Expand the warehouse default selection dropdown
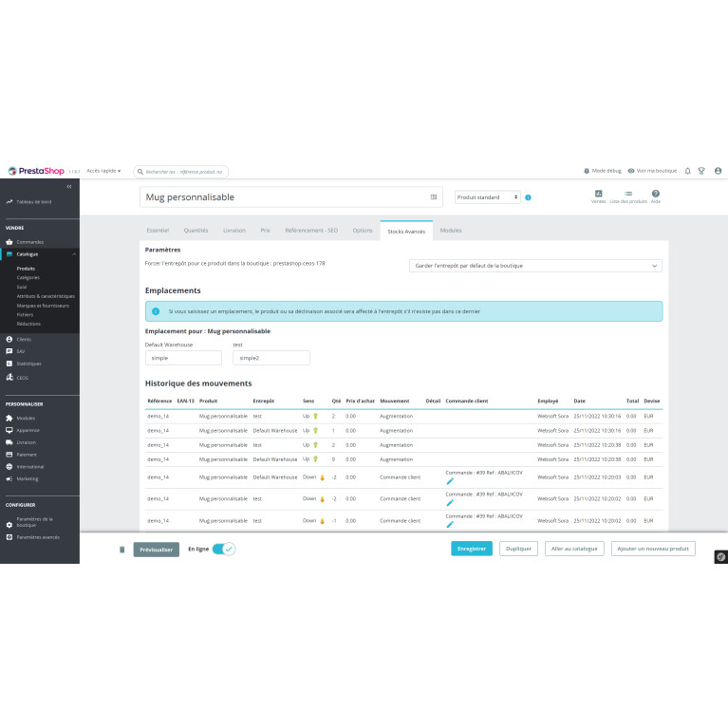 [535, 266]
